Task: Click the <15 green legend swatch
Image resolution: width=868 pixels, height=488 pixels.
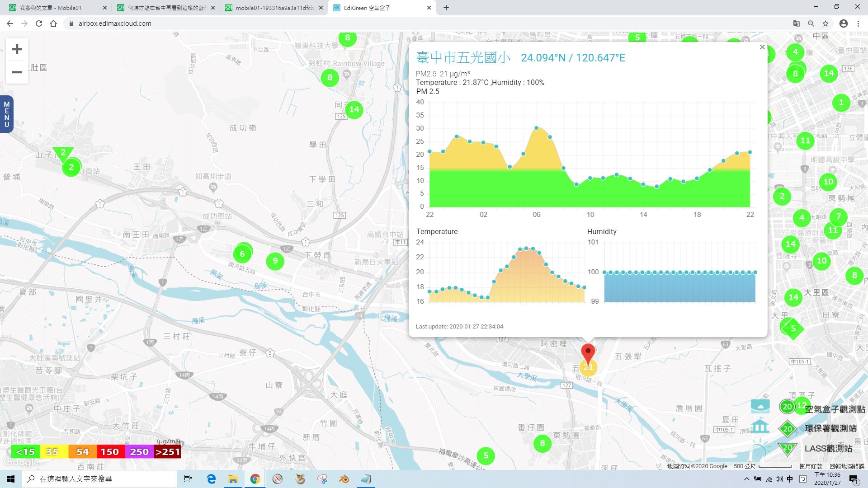Action: (x=25, y=451)
